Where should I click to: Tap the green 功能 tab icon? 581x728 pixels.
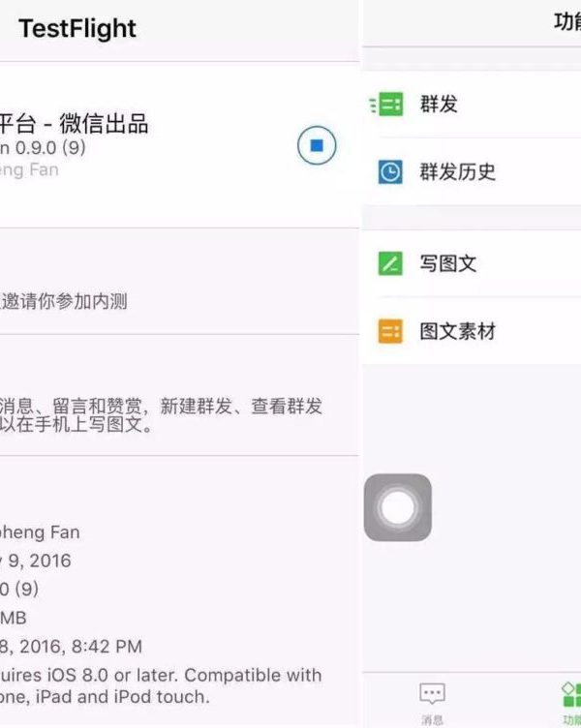pyautogui.click(x=571, y=693)
